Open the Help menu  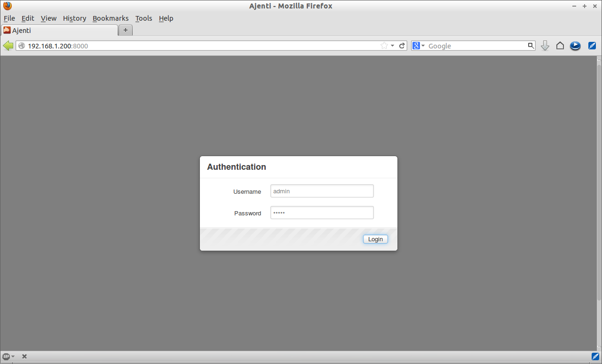pos(166,18)
